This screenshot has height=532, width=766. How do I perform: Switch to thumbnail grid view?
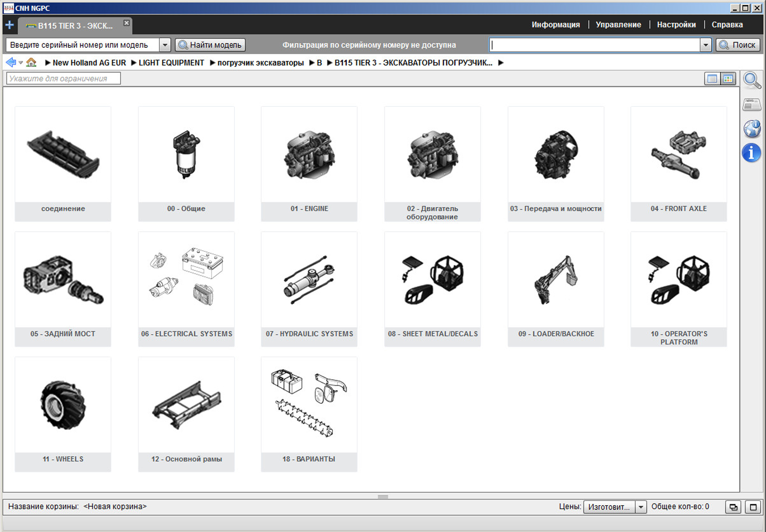point(728,79)
